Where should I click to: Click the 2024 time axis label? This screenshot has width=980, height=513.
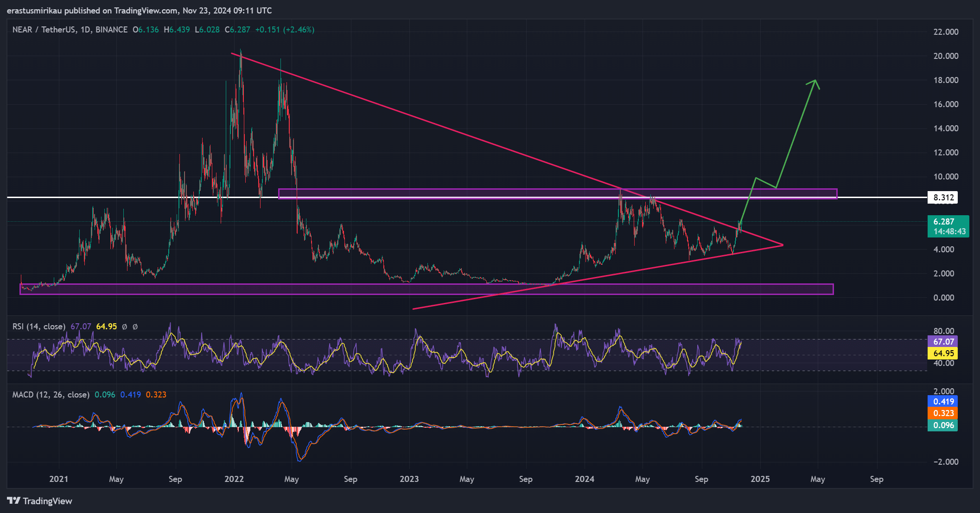(585, 479)
